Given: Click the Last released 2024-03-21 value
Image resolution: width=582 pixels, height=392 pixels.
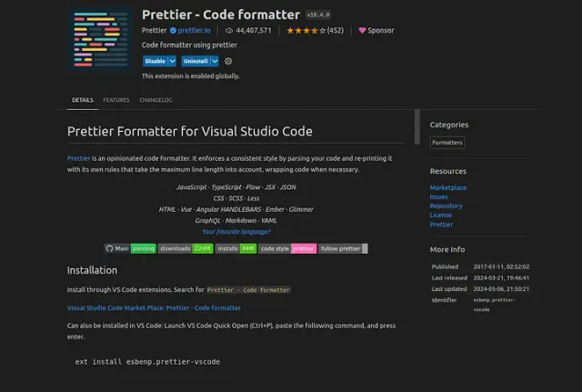Looking at the screenshot, I should [x=501, y=277].
